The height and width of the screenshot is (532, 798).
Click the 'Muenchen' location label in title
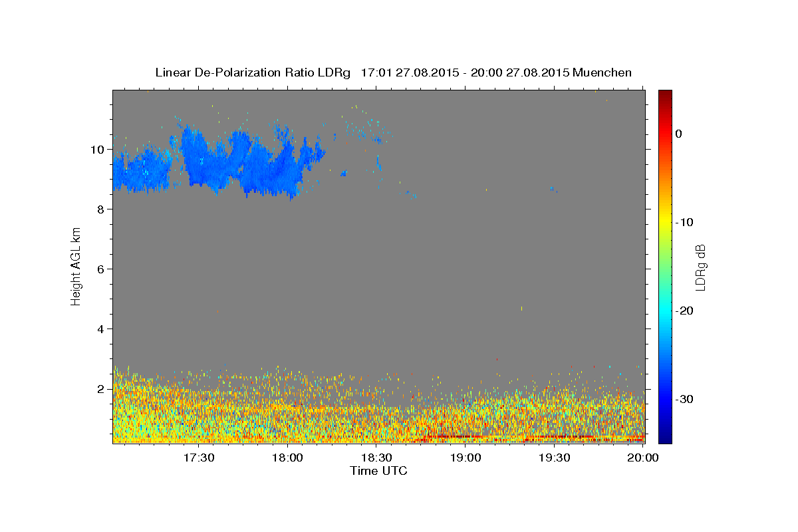604,72
